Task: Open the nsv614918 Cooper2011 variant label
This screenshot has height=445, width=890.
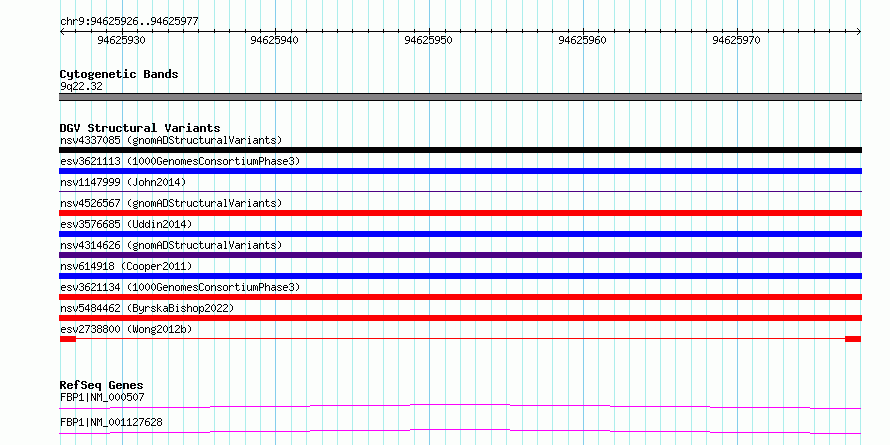Action: [x=126, y=266]
